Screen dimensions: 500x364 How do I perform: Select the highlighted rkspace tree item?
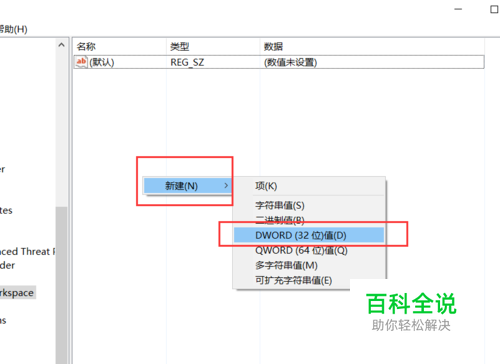17,293
